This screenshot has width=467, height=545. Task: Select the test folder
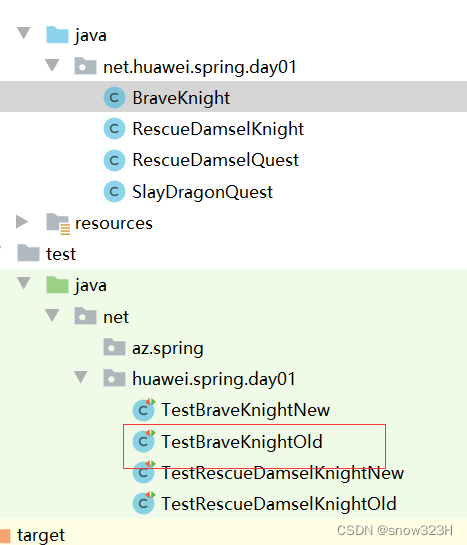pyautogui.click(x=61, y=254)
